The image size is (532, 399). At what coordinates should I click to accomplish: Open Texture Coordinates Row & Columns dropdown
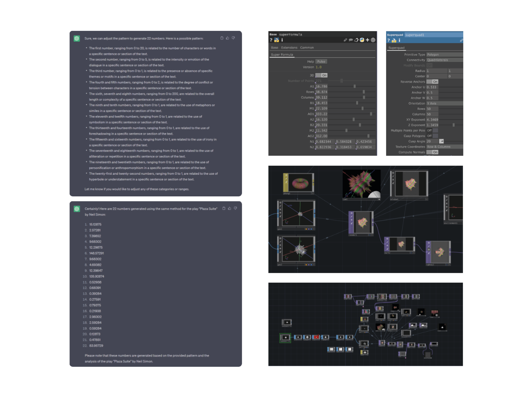[x=445, y=147]
